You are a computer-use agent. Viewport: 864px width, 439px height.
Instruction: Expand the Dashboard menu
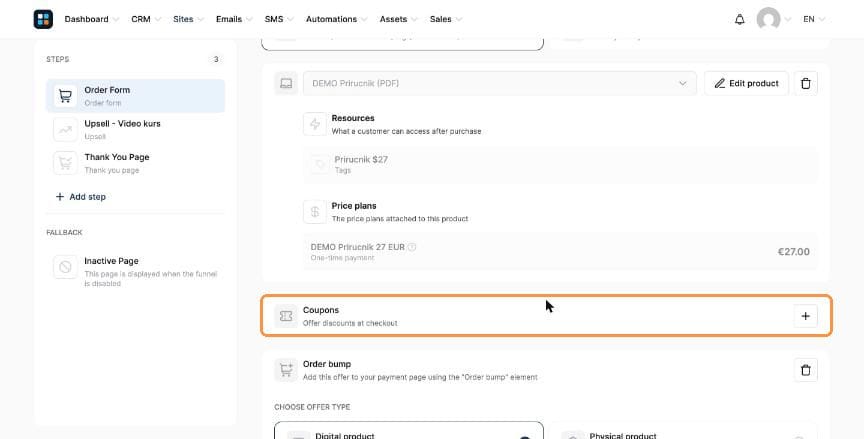tap(91, 19)
